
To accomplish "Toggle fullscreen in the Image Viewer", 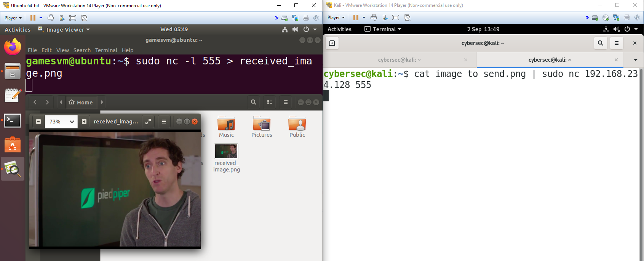I will click(x=148, y=122).
